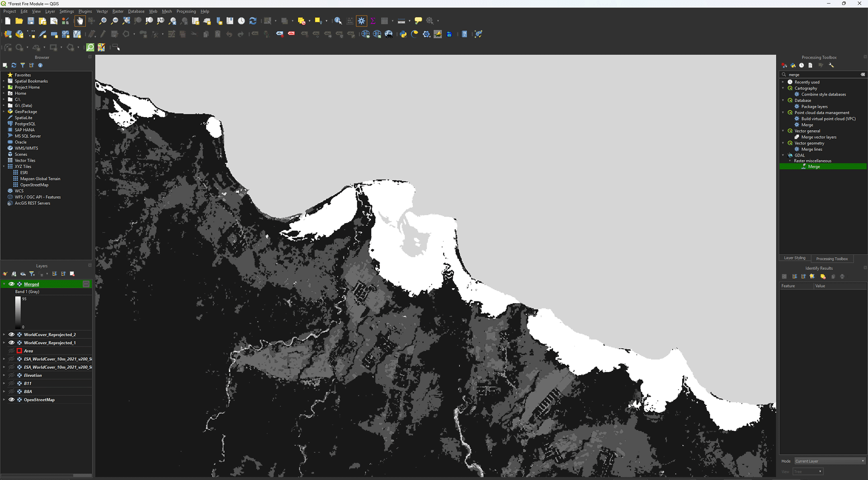Viewport: 868px width, 480px height.
Task: Click the Save Project floppy disk icon
Action: tap(31, 21)
